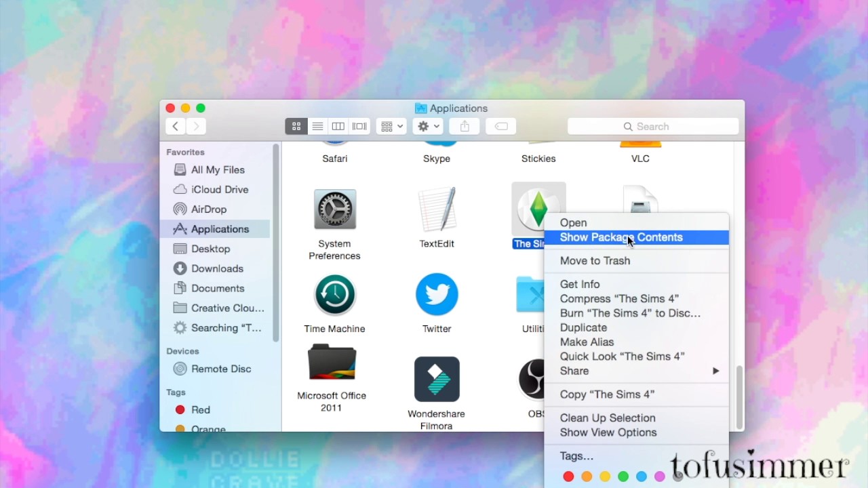This screenshot has width=868, height=488.
Task: Launch Wondershare Filmora
Action: (436, 379)
